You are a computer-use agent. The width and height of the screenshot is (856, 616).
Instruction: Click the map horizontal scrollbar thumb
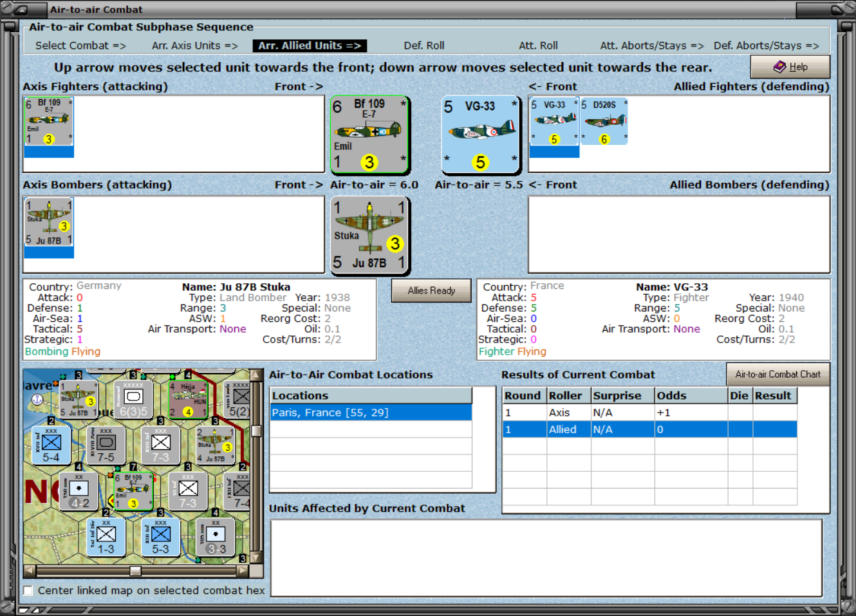click(x=135, y=571)
